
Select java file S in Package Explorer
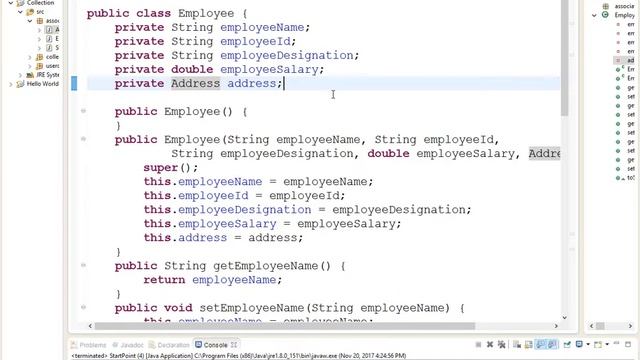(53, 48)
